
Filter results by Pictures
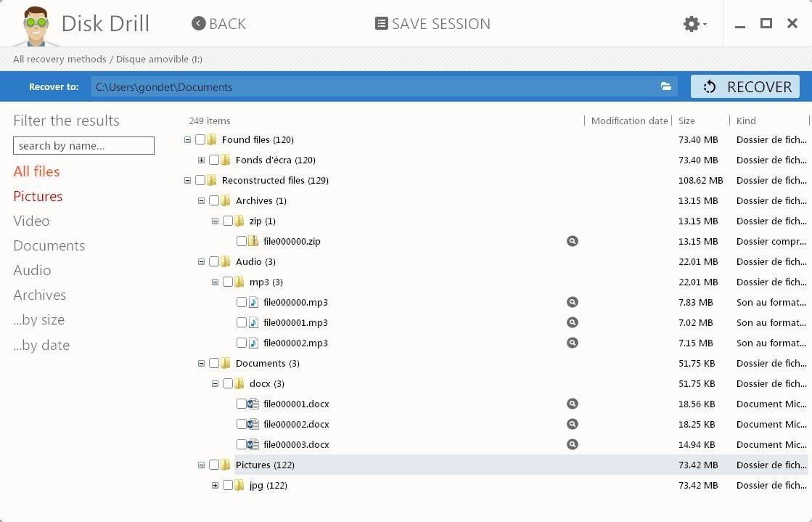pos(38,196)
